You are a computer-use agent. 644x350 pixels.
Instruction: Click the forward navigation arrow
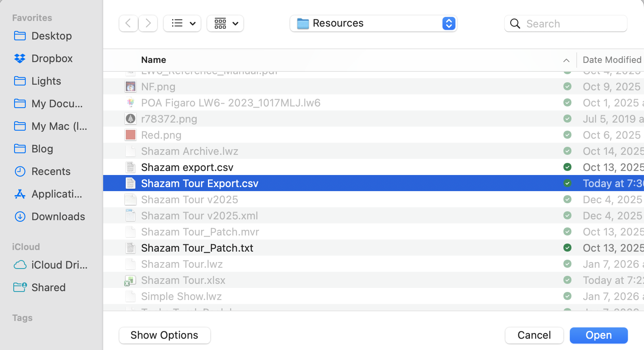(x=148, y=23)
